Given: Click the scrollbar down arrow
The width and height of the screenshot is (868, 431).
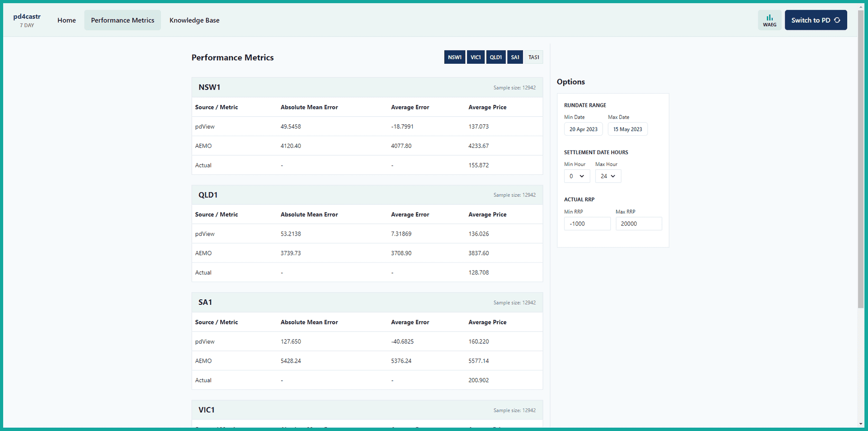Looking at the screenshot, I should (860, 424).
